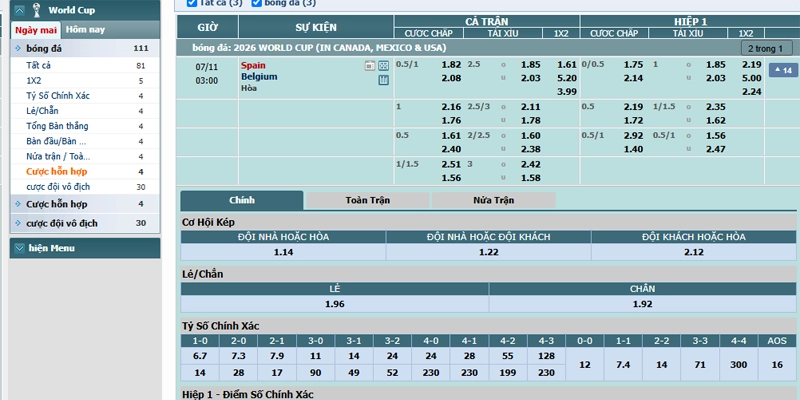This screenshot has width=800, height=400.
Task: Select the Nửa Trận tab
Action: [x=493, y=200]
